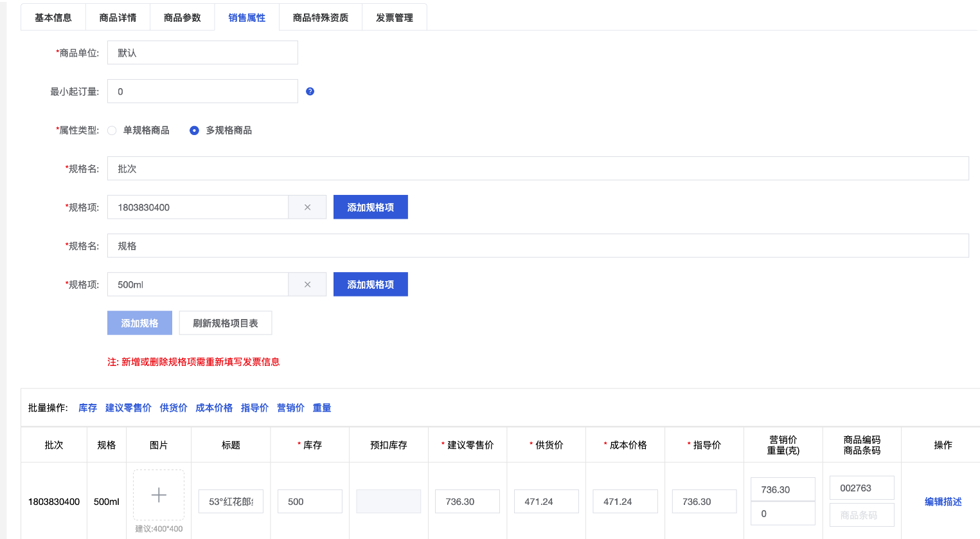Focus the 商品单位 input field
Image resolution: width=980 pixels, height=539 pixels.
[x=202, y=53]
